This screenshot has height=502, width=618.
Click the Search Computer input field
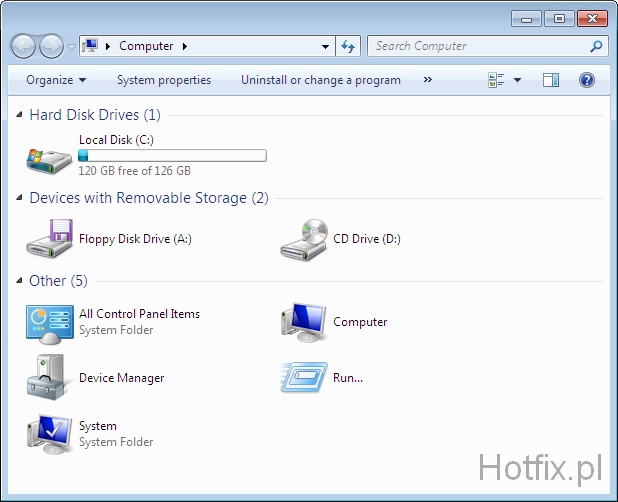pos(477,46)
